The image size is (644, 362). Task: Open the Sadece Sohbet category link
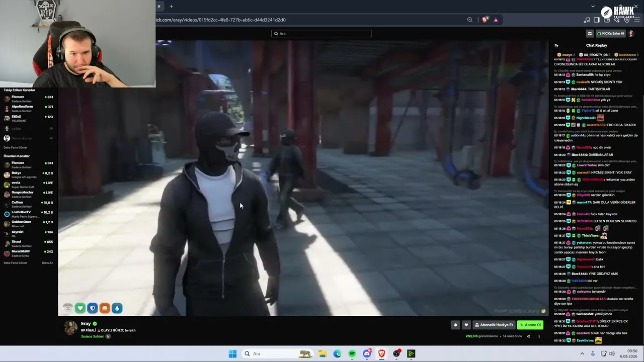92,336
